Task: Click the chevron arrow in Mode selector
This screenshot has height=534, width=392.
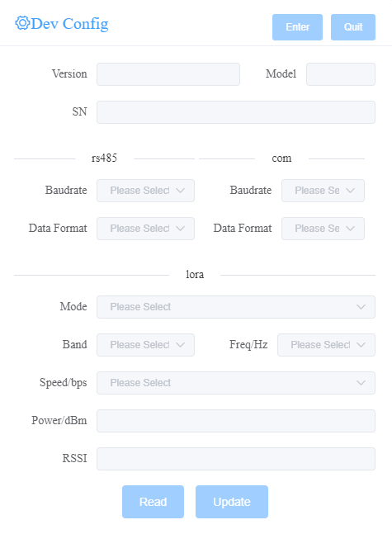Action: coord(361,307)
